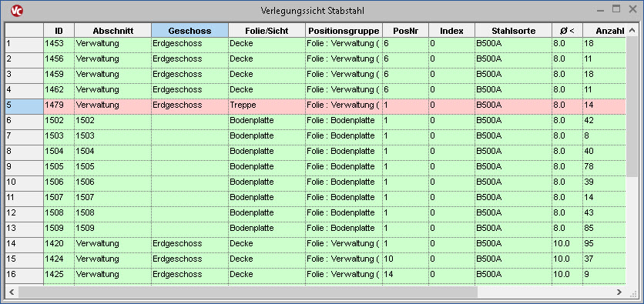This screenshot has width=644, height=304.
Task: Select ID cell 1502
Action: 59,122
